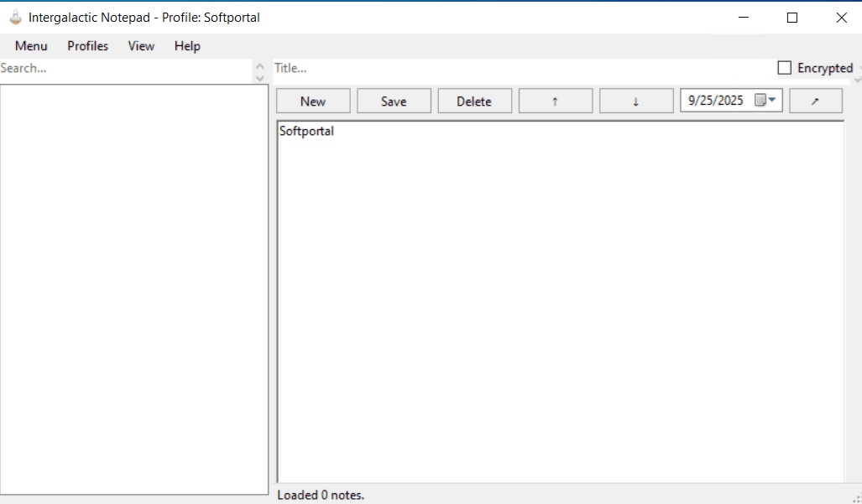This screenshot has height=504, width=862.
Task: Delete the current note
Action: (474, 101)
